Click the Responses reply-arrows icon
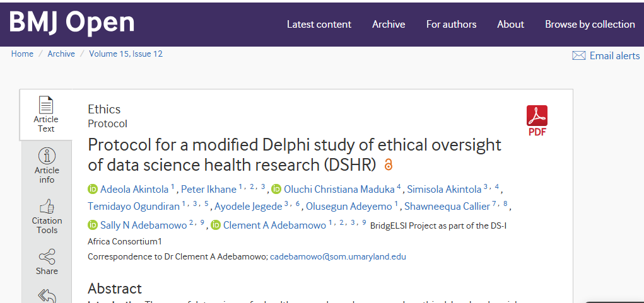The width and height of the screenshot is (644, 303). pos(47,295)
